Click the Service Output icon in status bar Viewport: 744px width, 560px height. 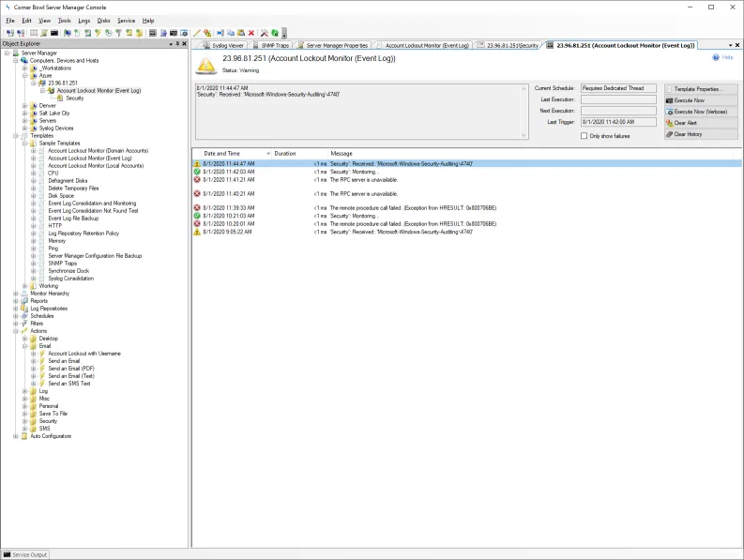(7, 554)
